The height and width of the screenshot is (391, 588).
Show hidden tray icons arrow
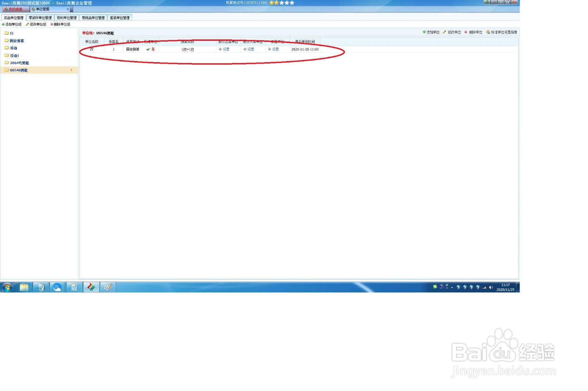(x=452, y=288)
